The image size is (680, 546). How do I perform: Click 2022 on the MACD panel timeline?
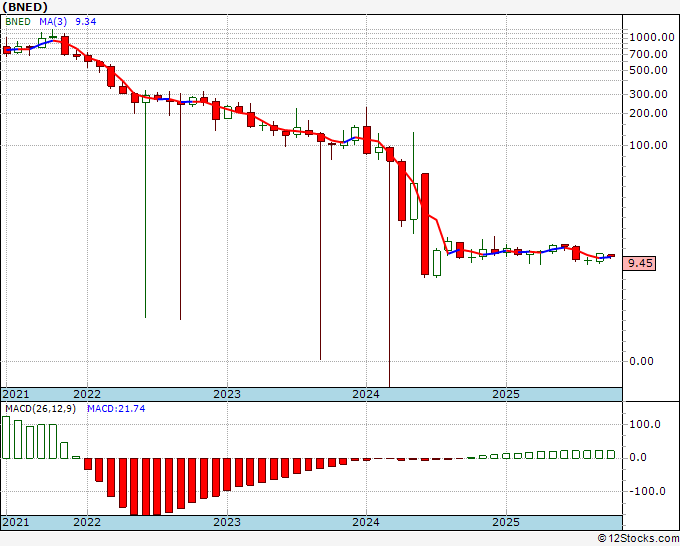[87, 522]
